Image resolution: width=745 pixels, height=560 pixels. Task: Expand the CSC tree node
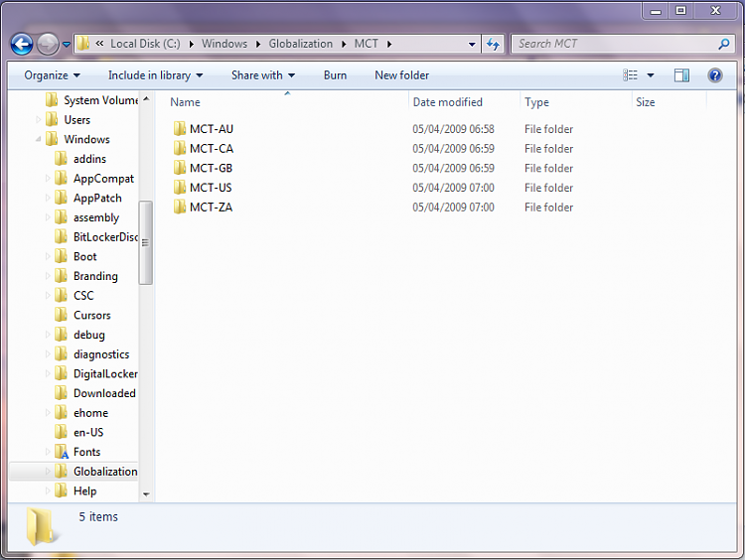pos(48,295)
